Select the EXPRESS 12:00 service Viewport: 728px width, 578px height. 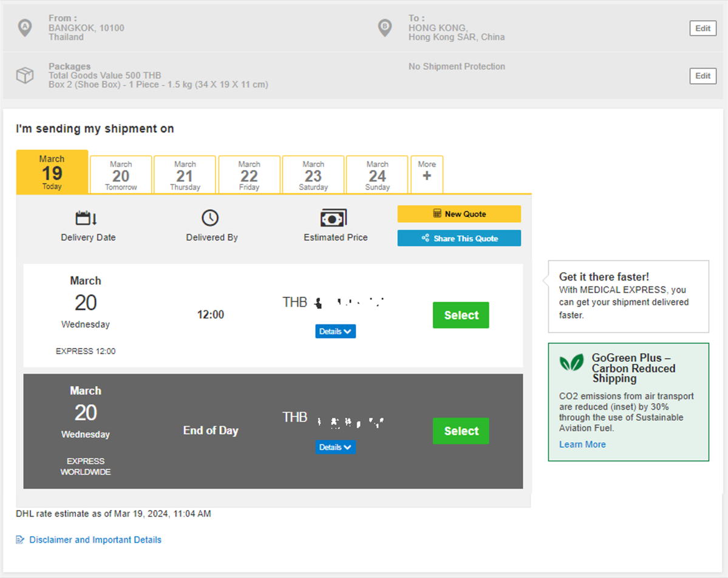(461, 315)
